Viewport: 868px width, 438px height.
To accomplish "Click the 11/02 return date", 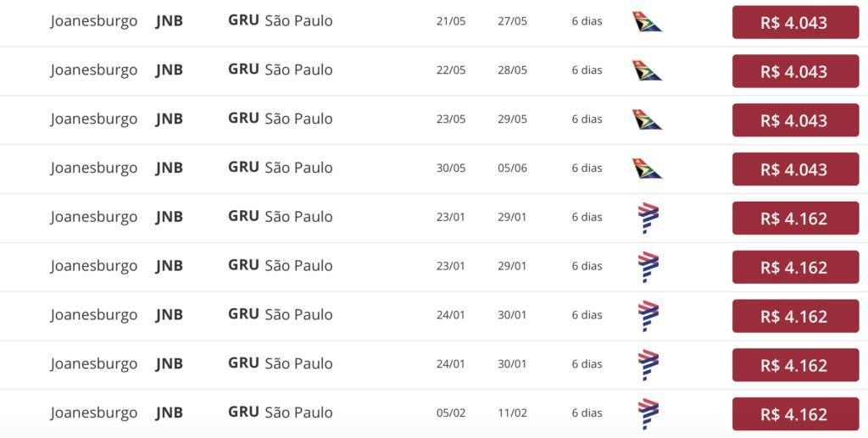I will (x=512, y=413).
